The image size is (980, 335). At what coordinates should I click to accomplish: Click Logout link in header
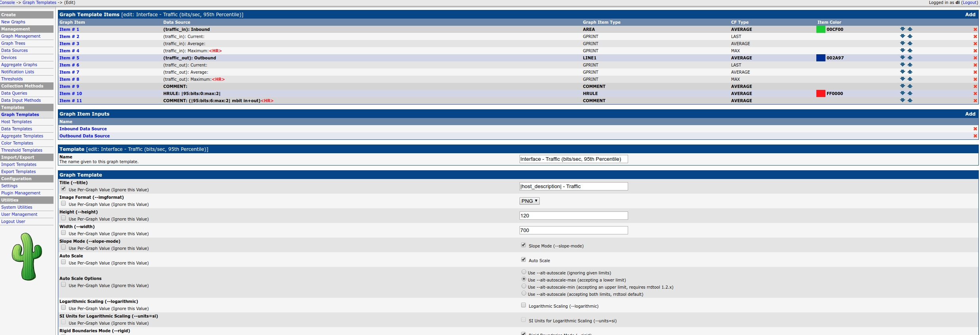(x=970, y=2)
